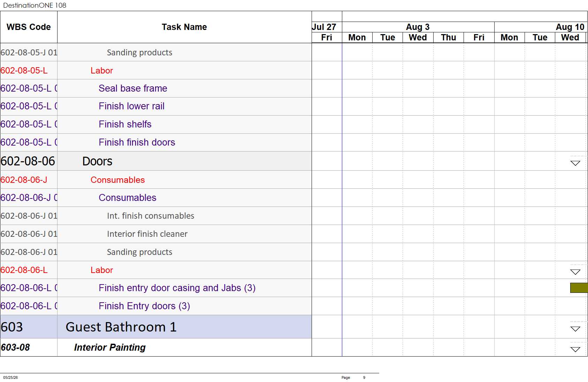Image resolution: width=588 pixels, height=382 pixels.
Task: Click WBS code 603 cell
Action: pyautogui.click(x=29, y=327)
